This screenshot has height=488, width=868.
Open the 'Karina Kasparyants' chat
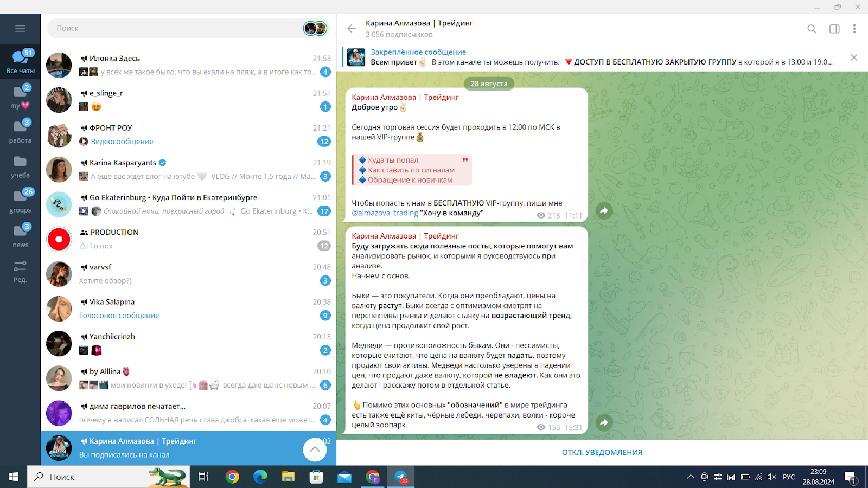click(x=188, y=169)
